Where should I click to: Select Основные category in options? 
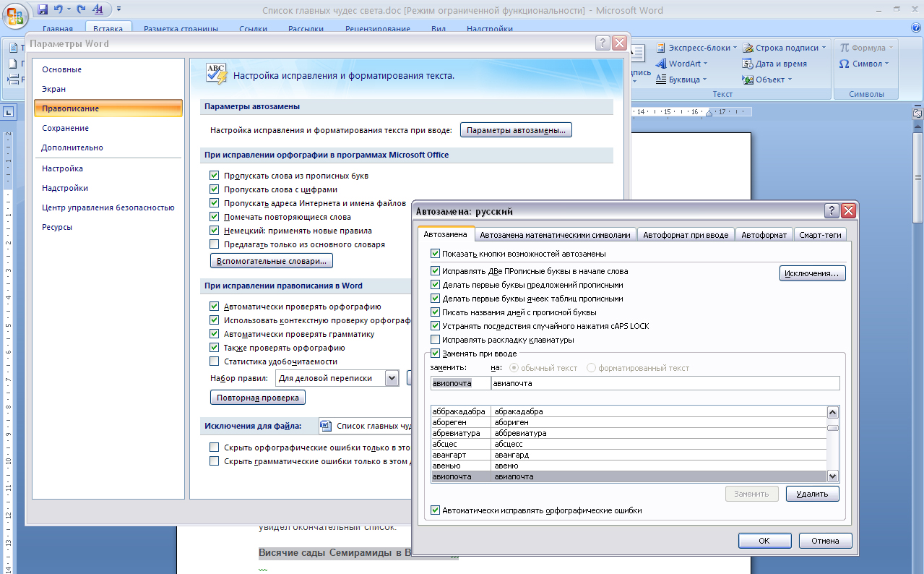pos(107,69)
